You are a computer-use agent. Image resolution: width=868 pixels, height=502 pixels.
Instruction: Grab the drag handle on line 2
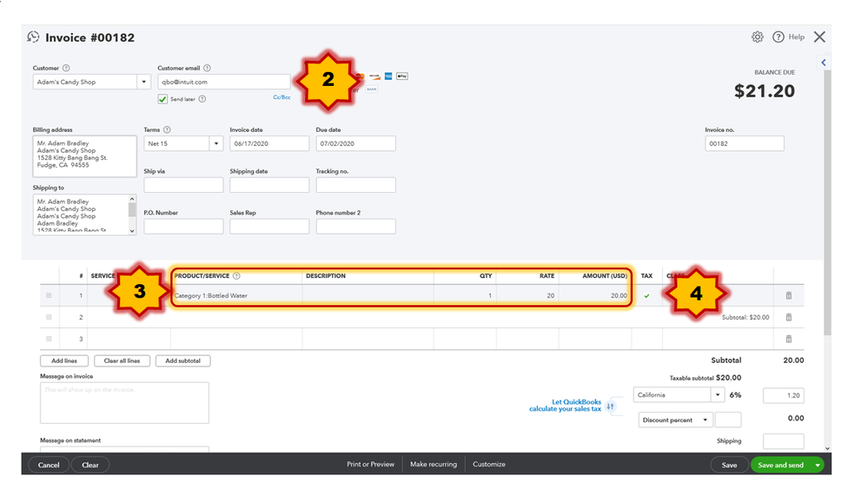[x=49, y=317]
